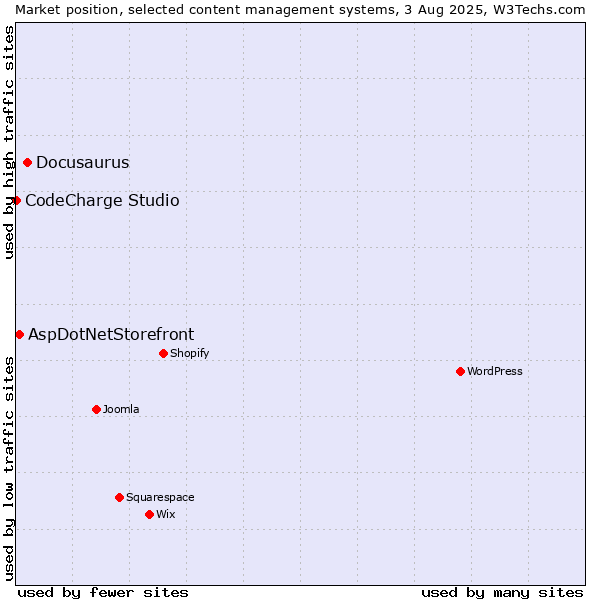Click the Wix data point
The image size is (600, 600).
150,515
